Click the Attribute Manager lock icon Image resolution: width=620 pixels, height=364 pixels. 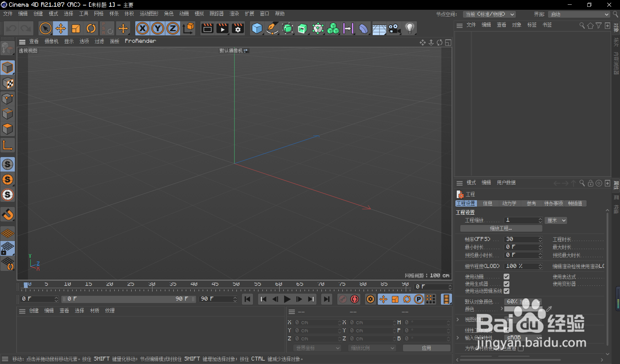(x=590, y=183)
